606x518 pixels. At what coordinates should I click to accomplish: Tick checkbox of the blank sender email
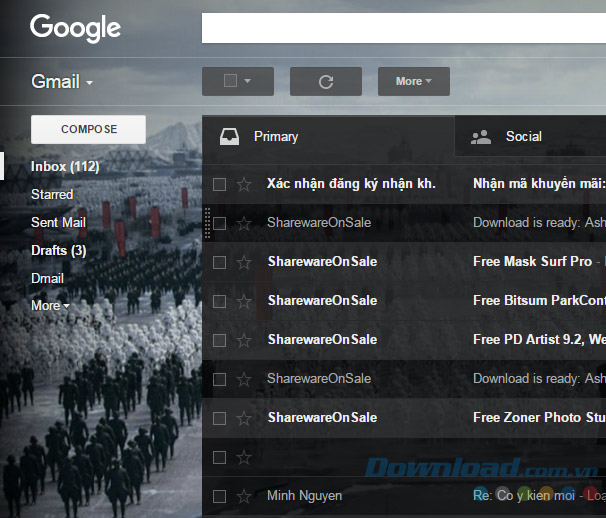pos(220,457)
